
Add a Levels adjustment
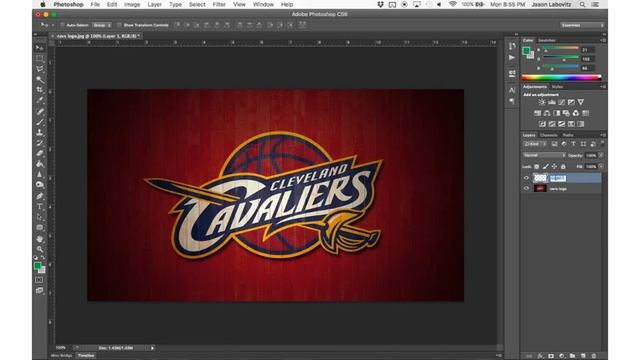click(552, 102)
